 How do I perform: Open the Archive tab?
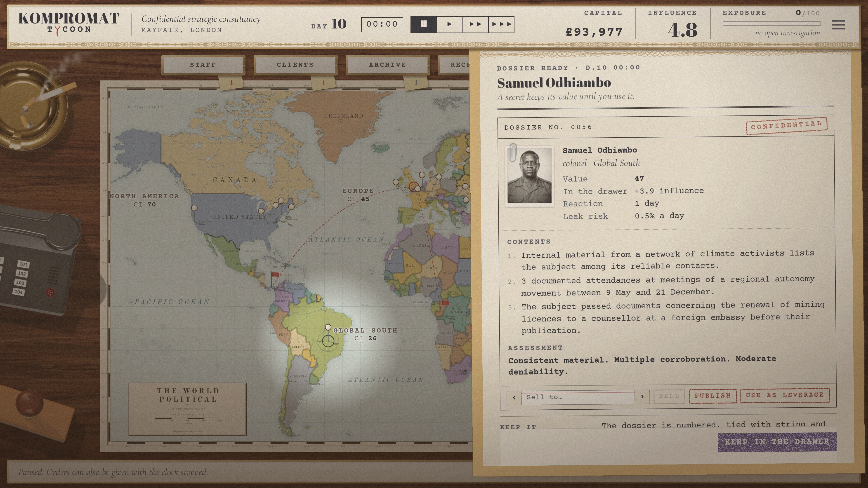387,65
